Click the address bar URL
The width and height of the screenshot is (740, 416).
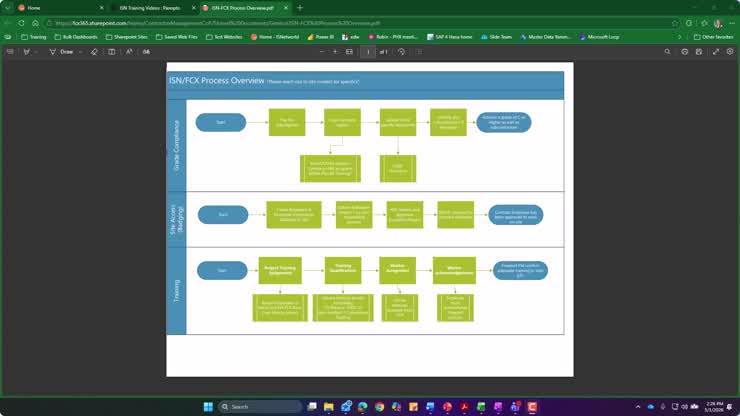[217, 23]
